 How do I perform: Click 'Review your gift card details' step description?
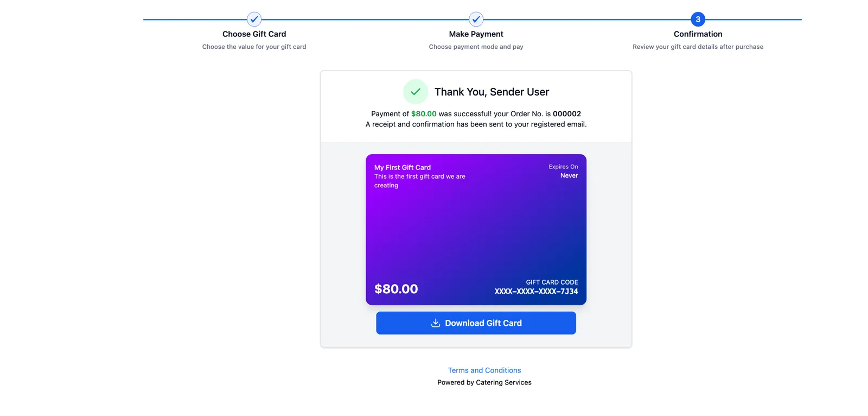click(x=698, y=47)
